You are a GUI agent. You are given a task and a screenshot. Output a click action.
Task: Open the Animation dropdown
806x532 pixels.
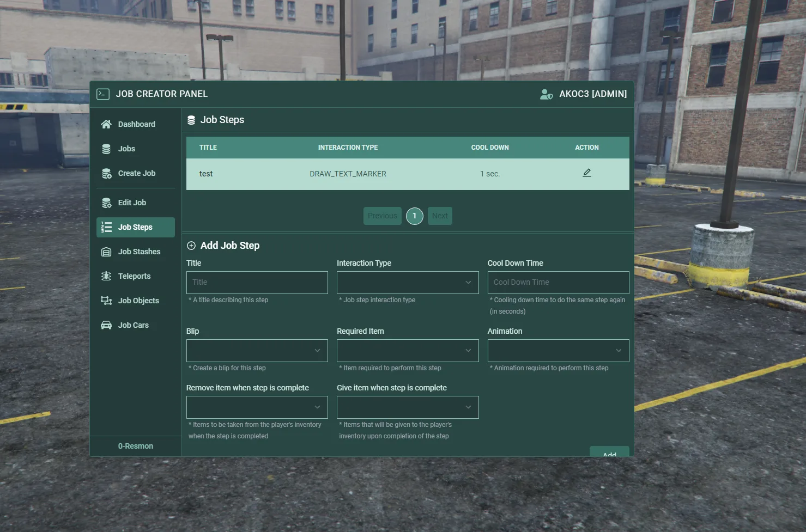(558, 351)
